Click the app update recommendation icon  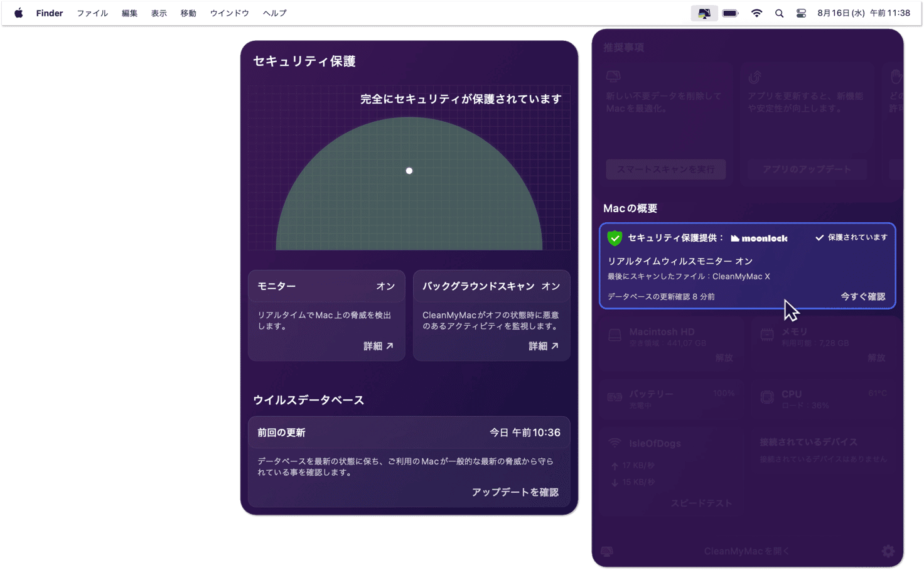(755, 77)
